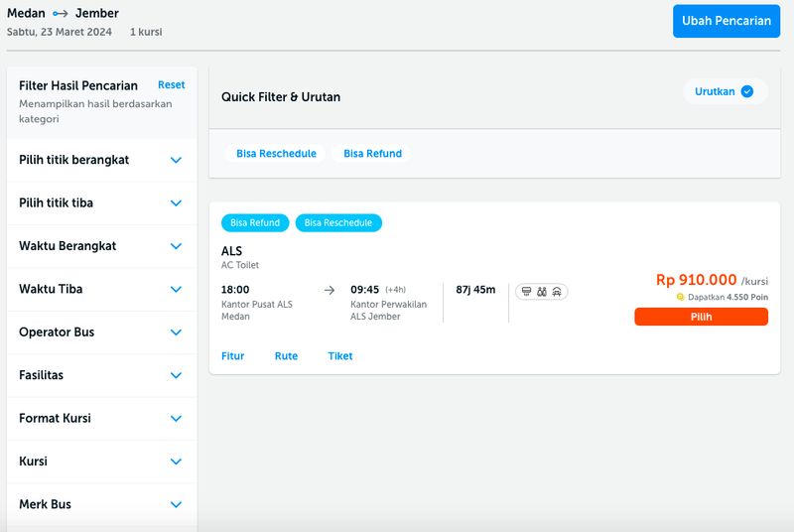The width and height of the screenshot is (794, 532).
Task: Click Kantor Perwakilan ALS Jember text
Action: click(388, 311)
